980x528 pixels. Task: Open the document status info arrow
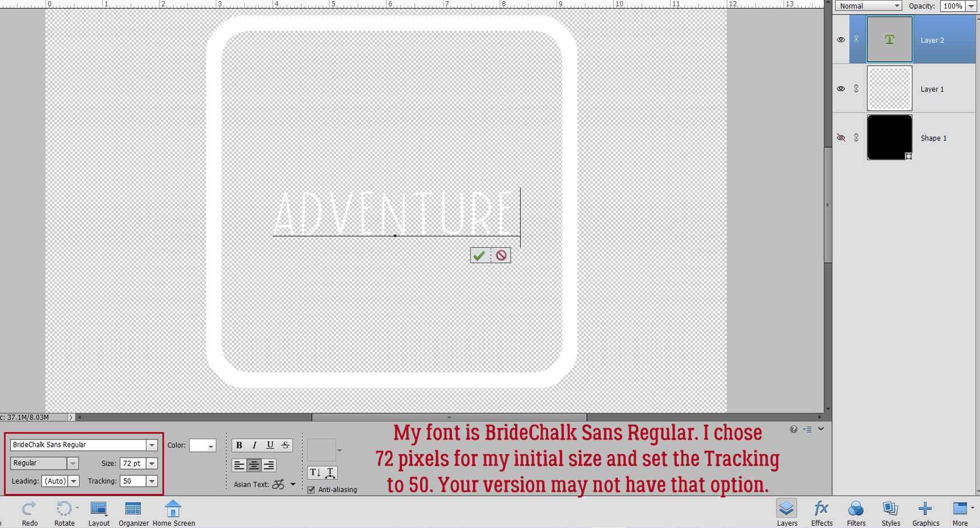click(x=71, y=417)
